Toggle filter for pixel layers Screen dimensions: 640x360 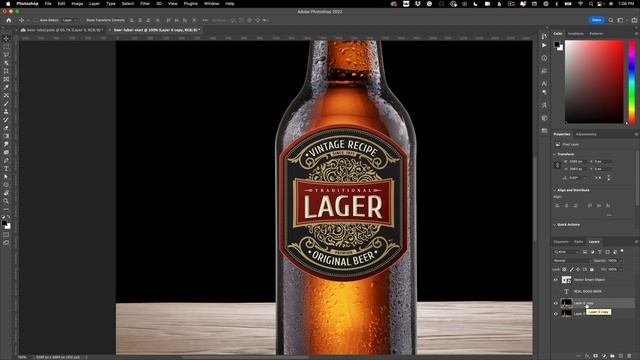585,252
